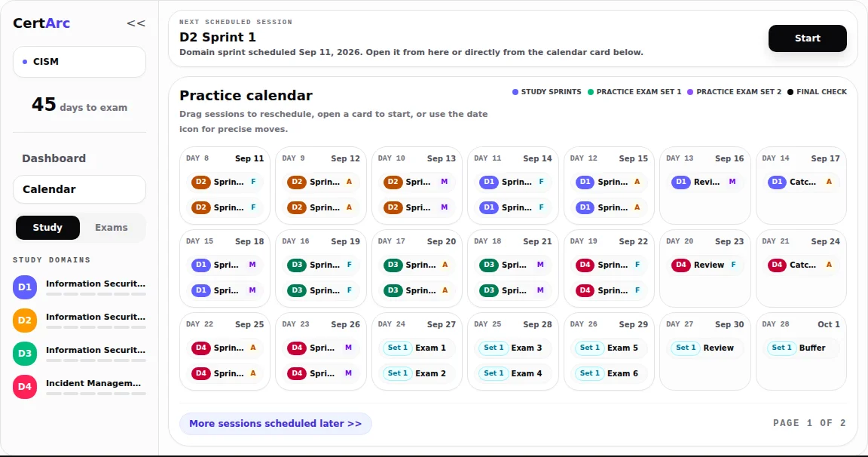Select the D1 domain badge in Study Domains
The image size is (868, 457).
pyautogui.click(x=25, y=287)
